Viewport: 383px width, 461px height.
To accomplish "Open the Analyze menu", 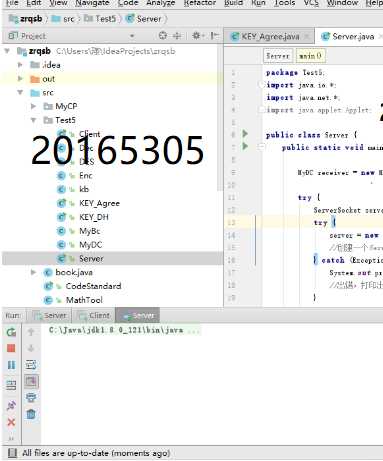I will click(x=161, y=3).
